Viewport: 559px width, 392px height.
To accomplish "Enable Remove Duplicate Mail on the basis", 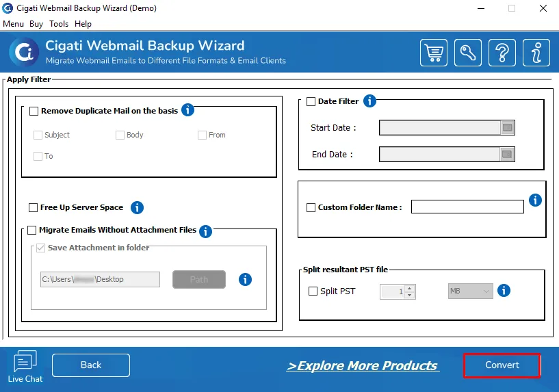I will point(34,112).
